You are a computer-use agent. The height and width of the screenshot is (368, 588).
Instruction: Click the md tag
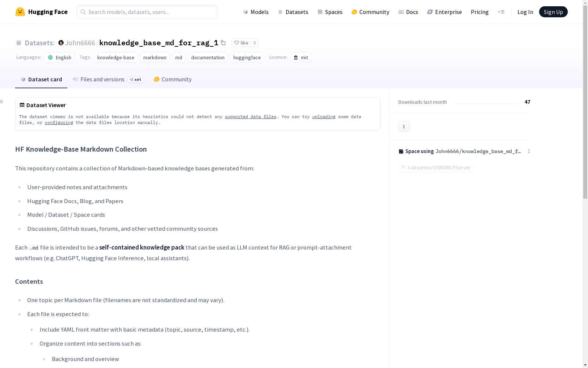pyautogui.click(x=179, y=57)
